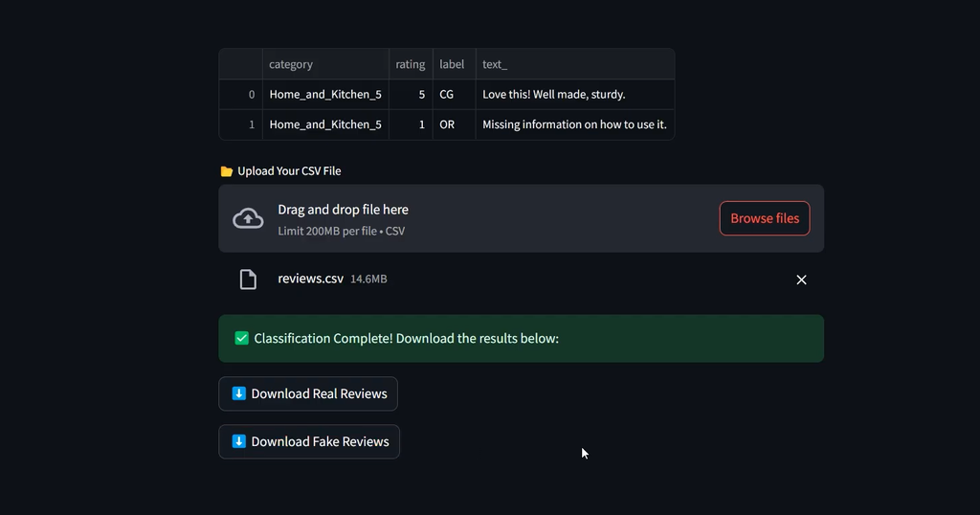This screenshot has width=980, height=515.
Task: Click the reviews.csv file document icon
Action: coord(248,280)
